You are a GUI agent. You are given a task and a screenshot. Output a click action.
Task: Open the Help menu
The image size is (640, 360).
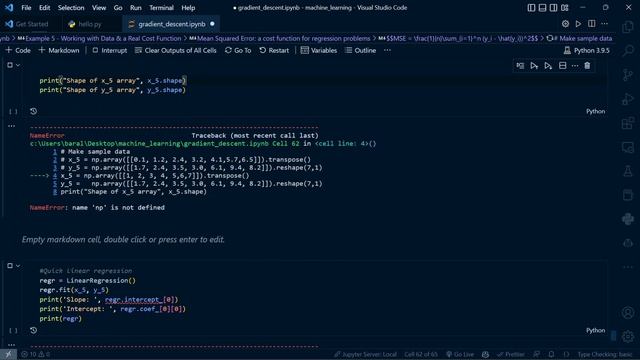[x=188, y=8]
